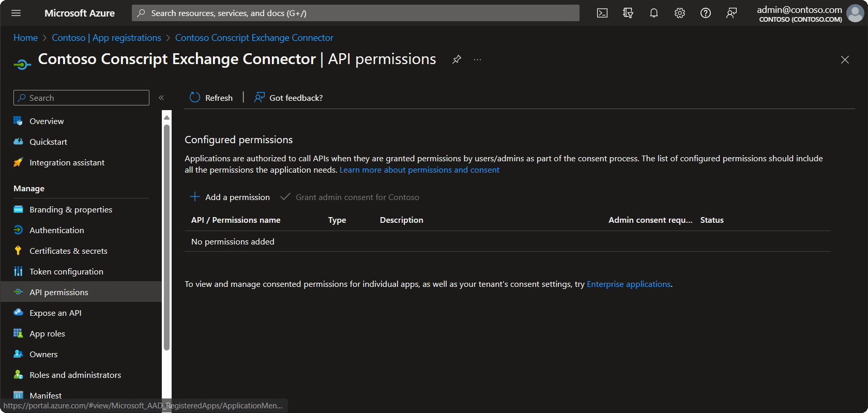Image resolution: width=868 pixels, height=413 pixels.
Task: Click the sidebar scrollbar up arrow
Action: pos(166,117)
